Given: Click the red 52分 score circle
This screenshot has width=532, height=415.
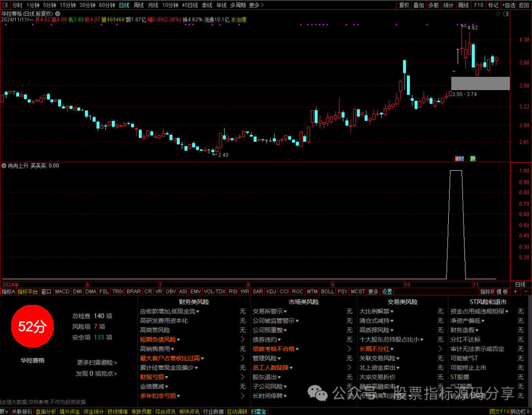Looking at the screenshot, I should tap(32, 326).
